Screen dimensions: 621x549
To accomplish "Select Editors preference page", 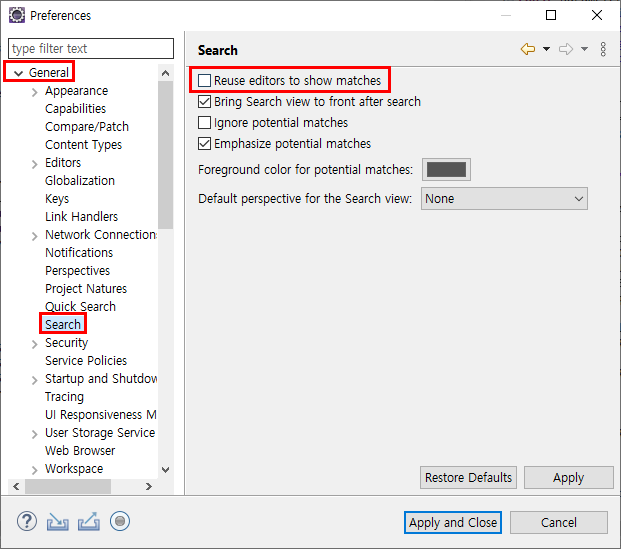I will pyautogui.click(x=63, y=163).
